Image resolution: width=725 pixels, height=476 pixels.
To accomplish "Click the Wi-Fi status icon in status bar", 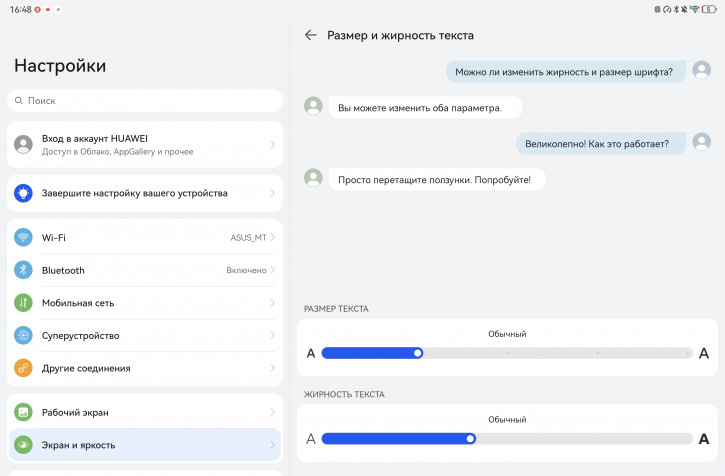I will [694, 9].
